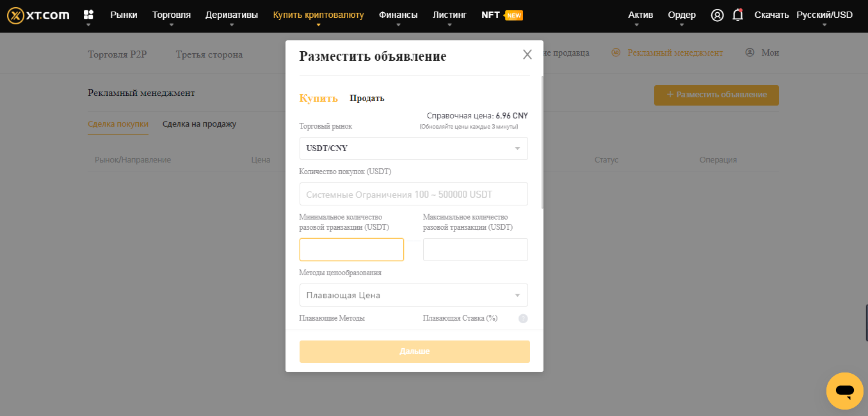Viewport: 868px width, 416px height.
Task: Switch to the Купить toggle
Action: click(318, 98)
